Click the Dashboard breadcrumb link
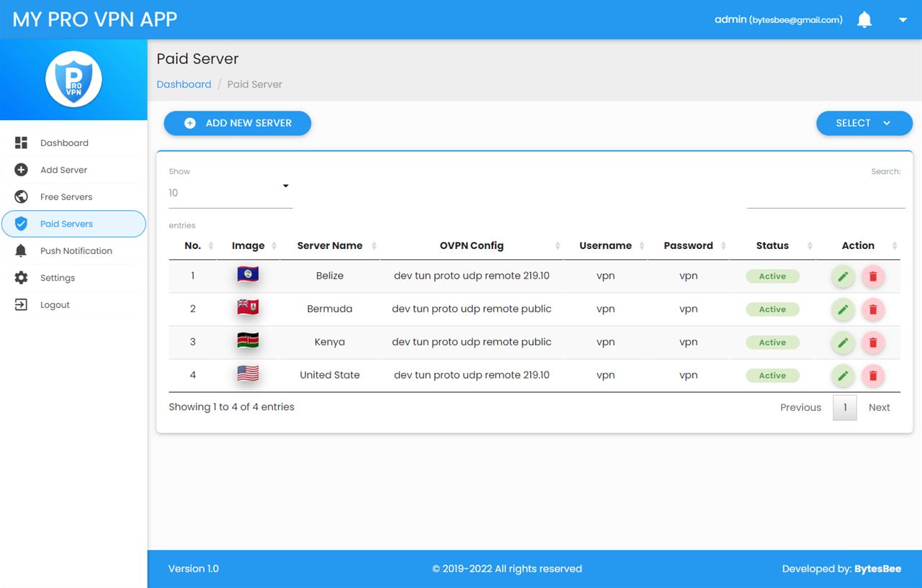This screenshot has height=588, width=922. pos(184,84)
